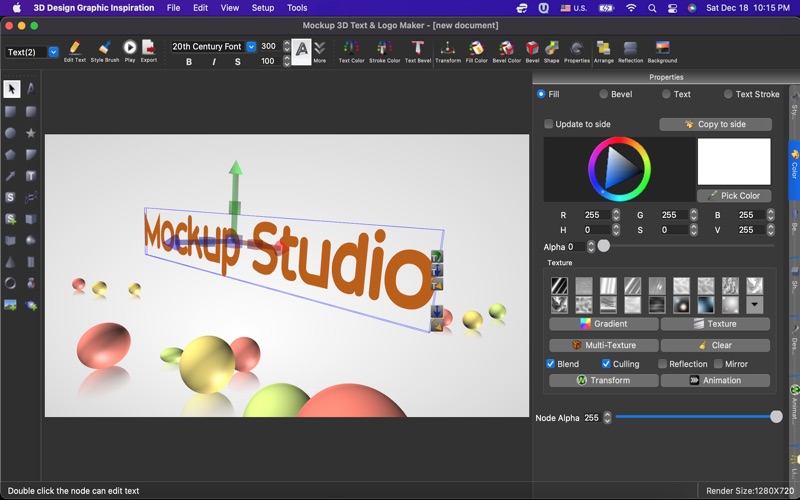Click the Clear button
800x500 pixels.
715,345
